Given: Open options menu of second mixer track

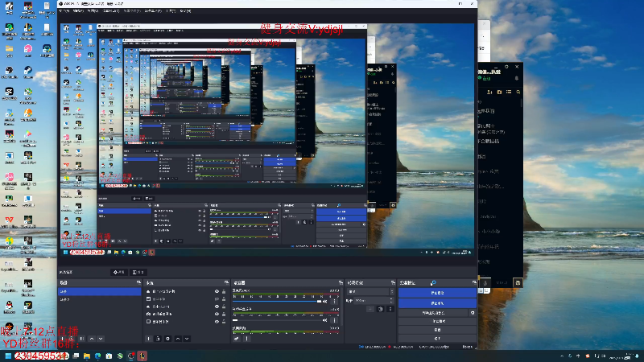Looking at the screenshot, I should click(334, 320).
